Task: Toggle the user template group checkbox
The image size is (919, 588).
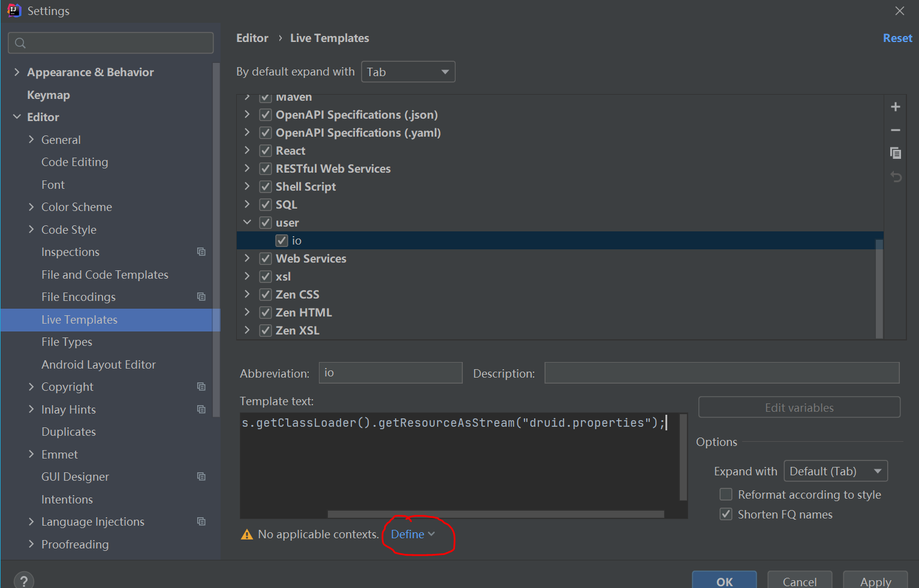Action: click(x=266, y=222)
